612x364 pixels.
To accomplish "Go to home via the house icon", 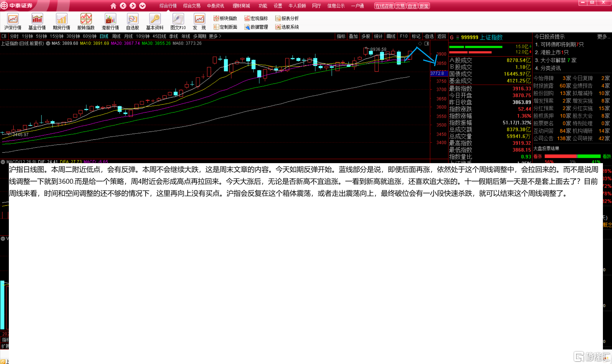I will pos(113,6).
